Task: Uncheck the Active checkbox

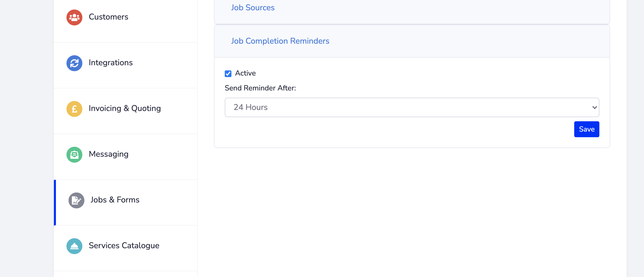Action: [228, 74]
